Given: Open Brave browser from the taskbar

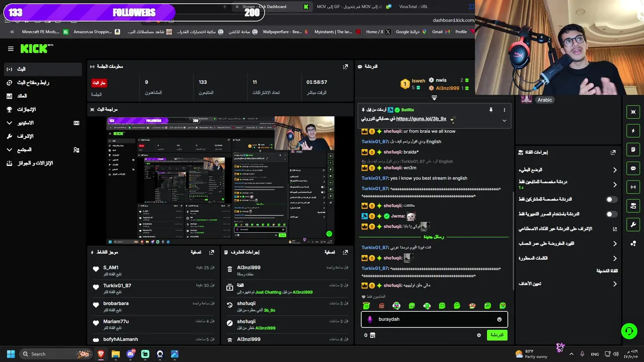Looking at the screenshot, I should pyautogui.click(x=101, y=354).
